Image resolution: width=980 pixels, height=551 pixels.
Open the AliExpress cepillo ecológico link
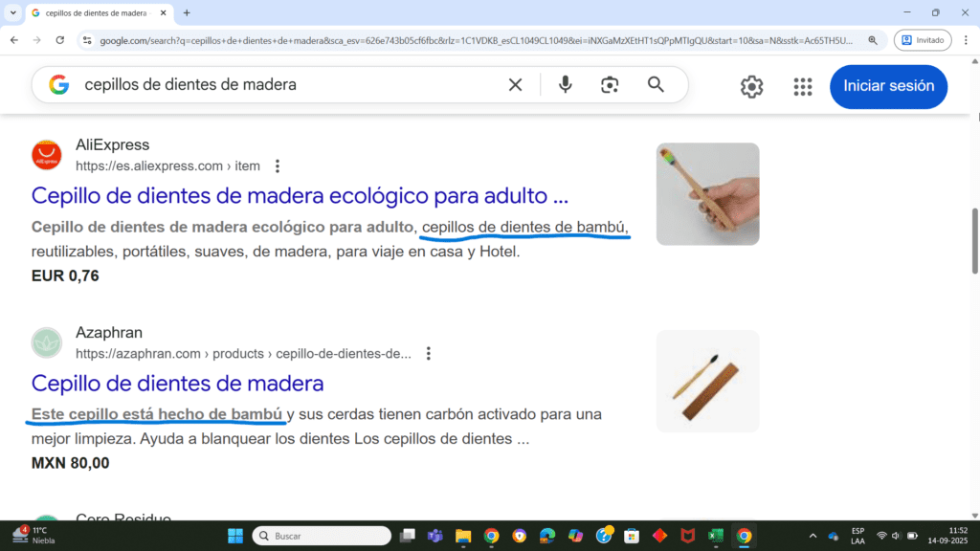pos(299,195)
